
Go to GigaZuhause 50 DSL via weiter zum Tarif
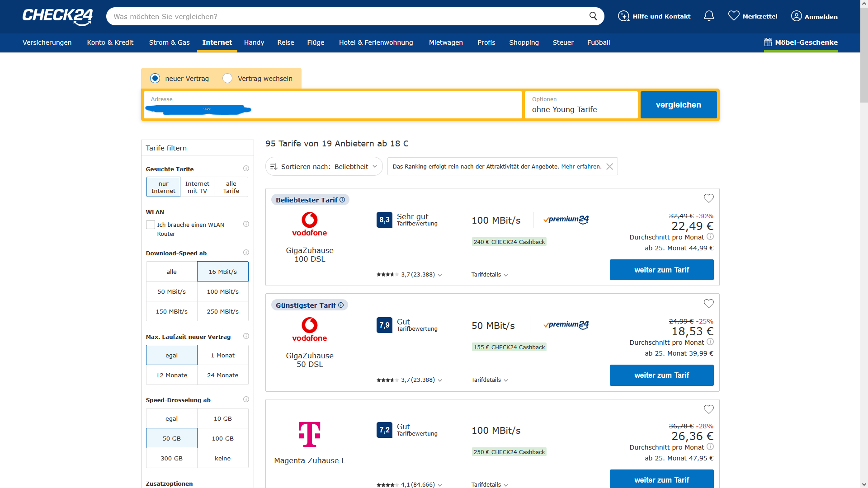(661, 375)
